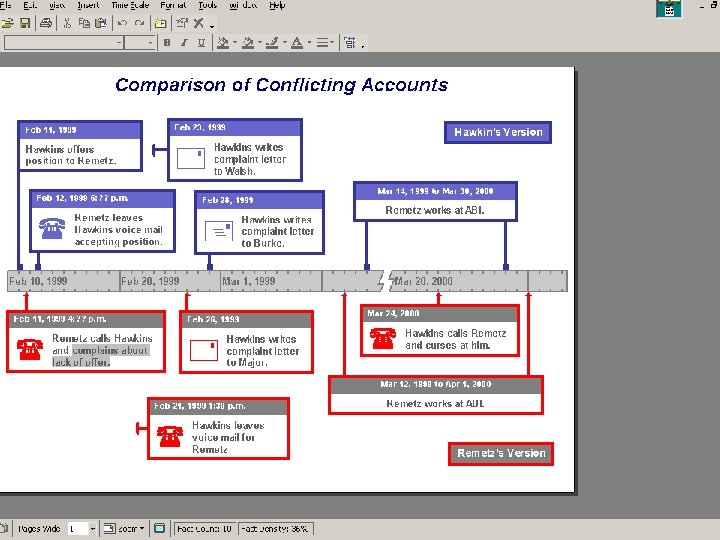Image resolution: width=720 pixels, height=540 pixels.
Task: Select the Remetz's Version legend box
Action: click(x=501, y=454)
